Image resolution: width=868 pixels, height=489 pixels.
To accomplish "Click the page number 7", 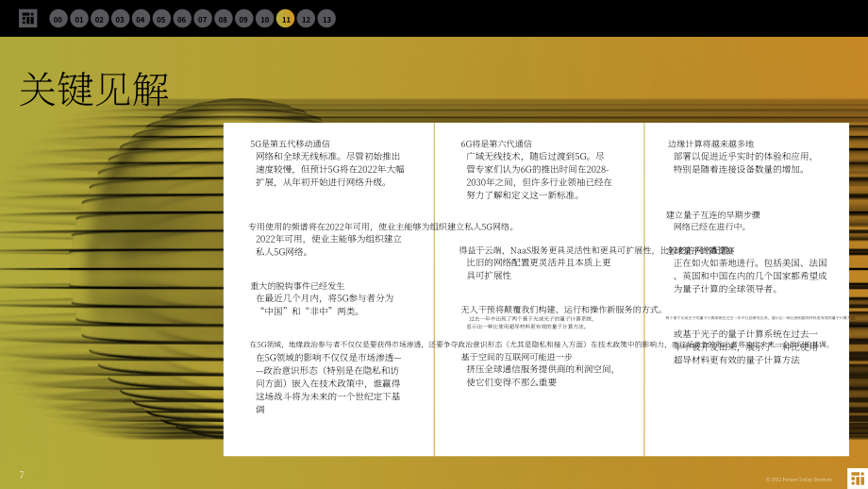I will [x=22, y=475].
